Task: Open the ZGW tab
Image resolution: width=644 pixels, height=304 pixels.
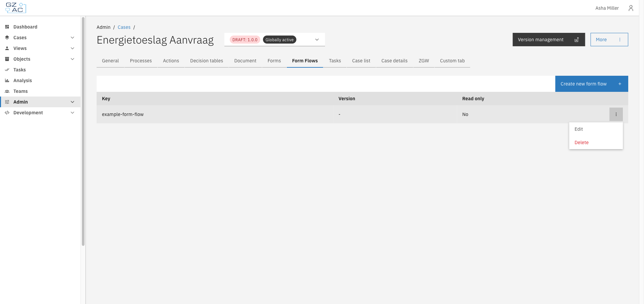Action: tap(424, 61)
